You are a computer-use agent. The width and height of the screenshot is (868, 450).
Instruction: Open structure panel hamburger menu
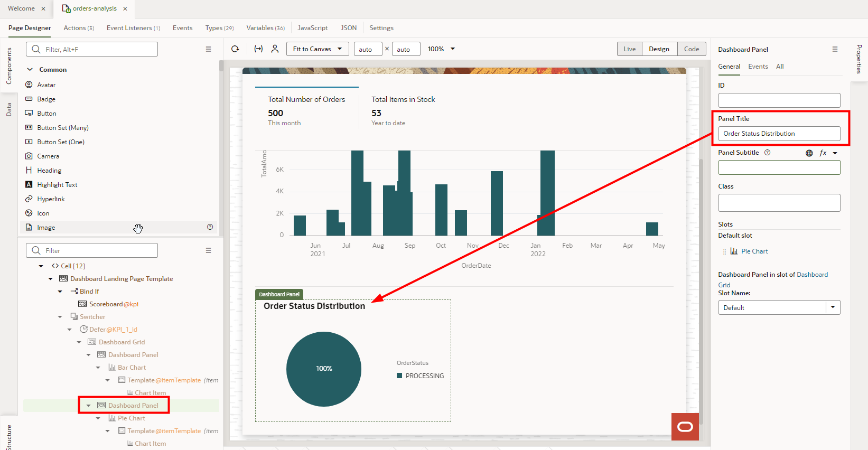click(208, 250)
